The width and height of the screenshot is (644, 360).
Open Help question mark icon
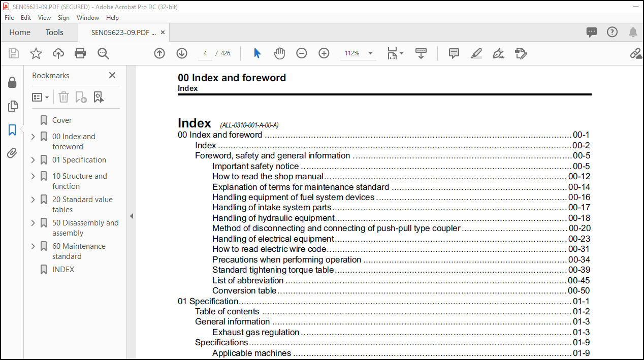click(612, 32)
